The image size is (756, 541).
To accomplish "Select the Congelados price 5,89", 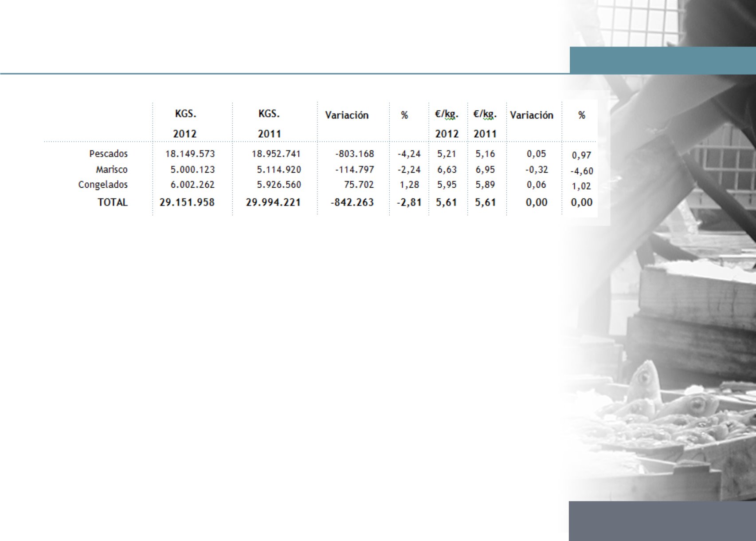I will (485, 185).
